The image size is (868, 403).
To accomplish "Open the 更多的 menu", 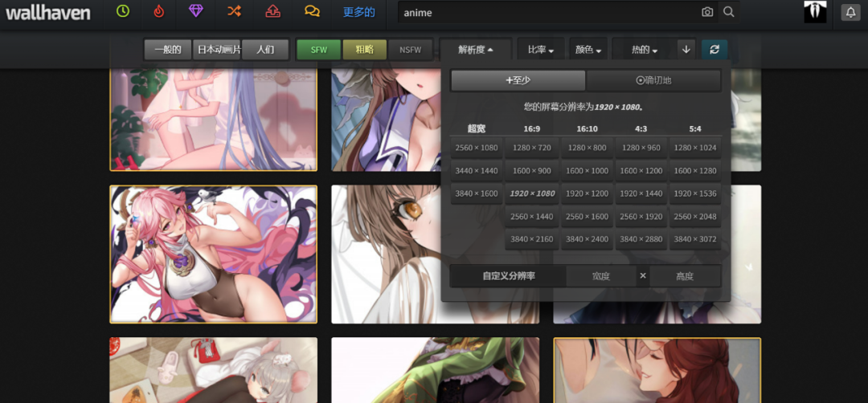I will tap(358, 12).
